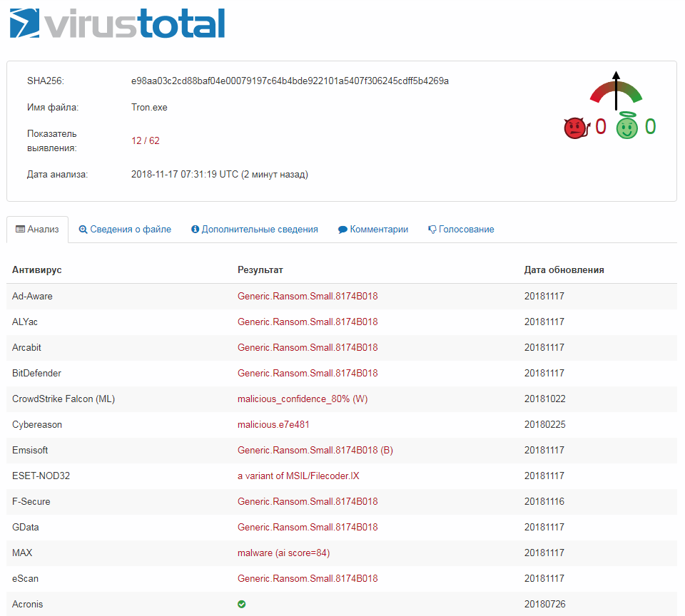Click the detection ratio 12 / 62

[x=146, y=140]
